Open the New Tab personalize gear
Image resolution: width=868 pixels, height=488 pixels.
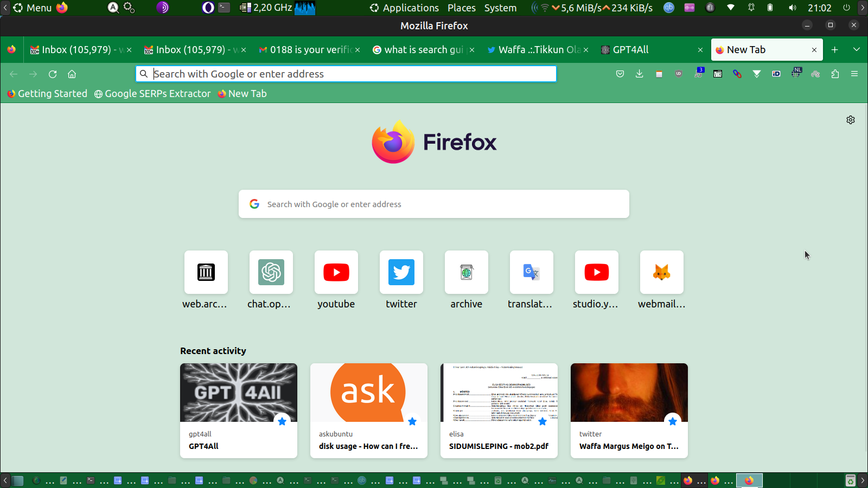click(x=851, y=120)
